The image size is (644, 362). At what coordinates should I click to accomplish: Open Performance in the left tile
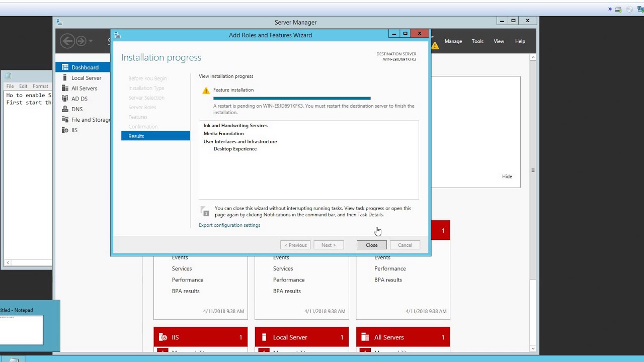[188, 280]
